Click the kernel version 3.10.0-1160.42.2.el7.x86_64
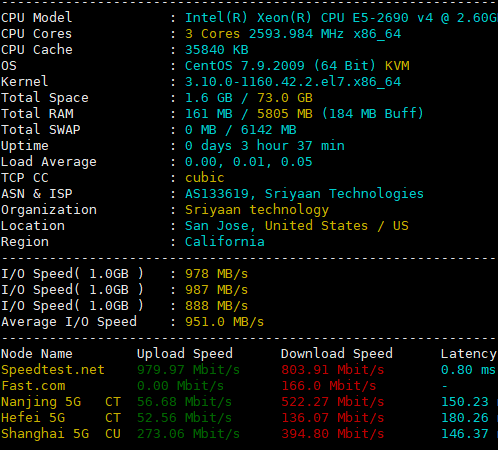Image resolution: width=498 pixels, height=450 pixels. point(293,82)
